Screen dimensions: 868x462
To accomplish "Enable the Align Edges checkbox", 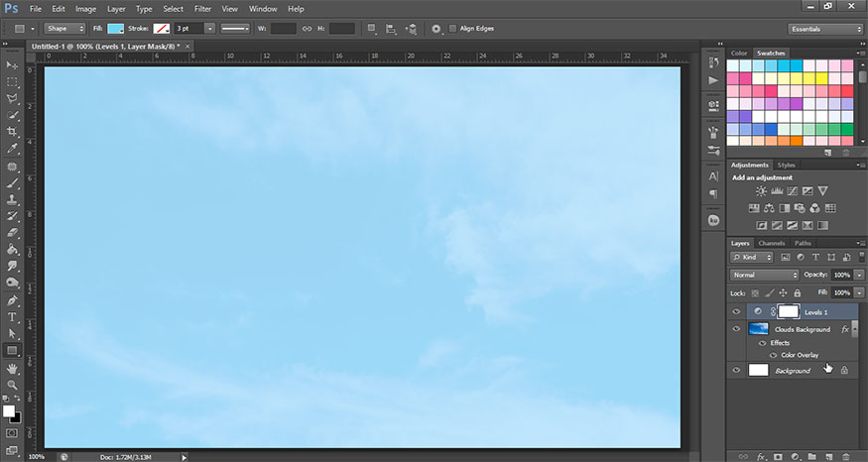I will point(453,29).
